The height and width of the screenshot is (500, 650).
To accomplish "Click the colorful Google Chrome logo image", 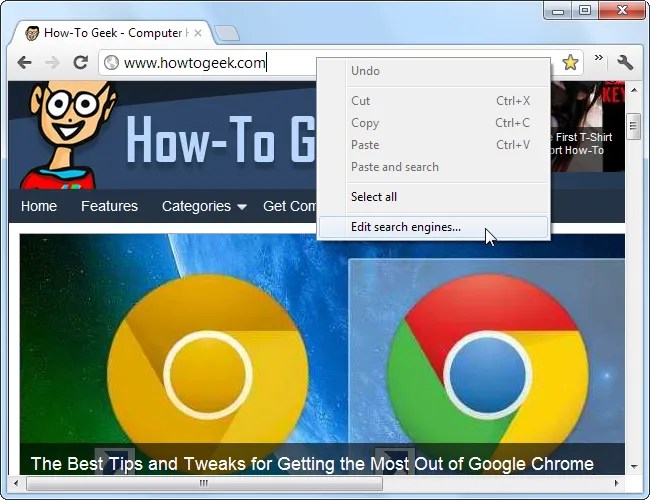I will pyautogui.click(x=488, y=373).
